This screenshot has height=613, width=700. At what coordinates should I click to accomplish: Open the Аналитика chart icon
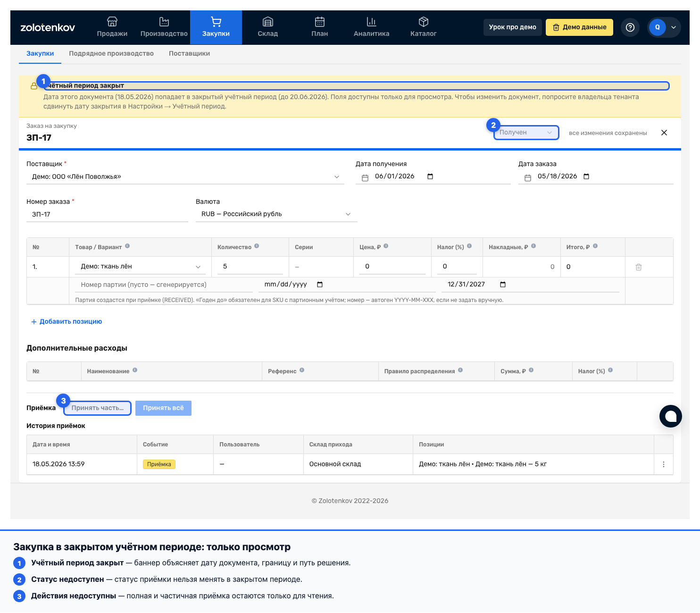[x=372, y=22]
